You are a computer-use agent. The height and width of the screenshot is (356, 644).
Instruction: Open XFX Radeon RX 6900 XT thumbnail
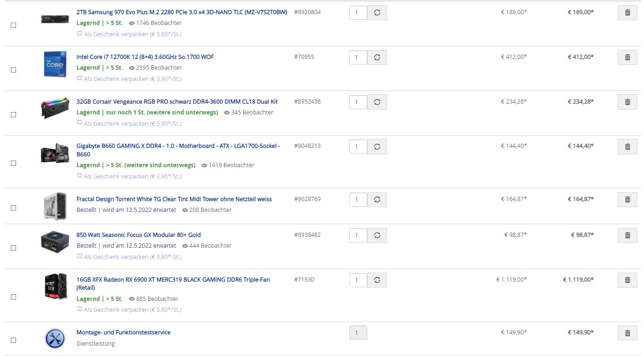(55, 286)
